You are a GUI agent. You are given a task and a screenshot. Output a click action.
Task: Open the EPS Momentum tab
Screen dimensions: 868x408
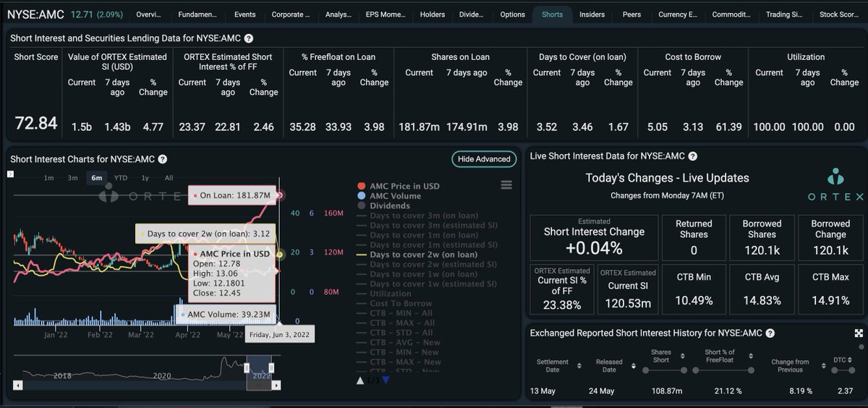[385, 14]
